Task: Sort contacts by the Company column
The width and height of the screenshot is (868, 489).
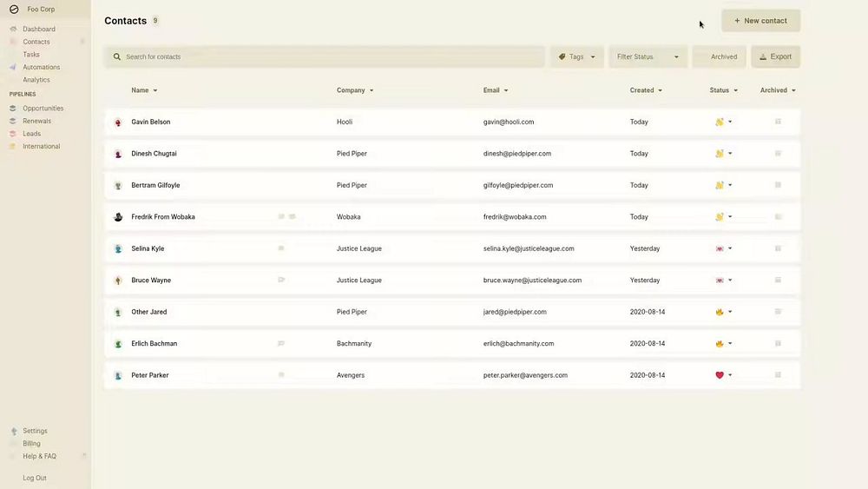Action: (355, 90)
